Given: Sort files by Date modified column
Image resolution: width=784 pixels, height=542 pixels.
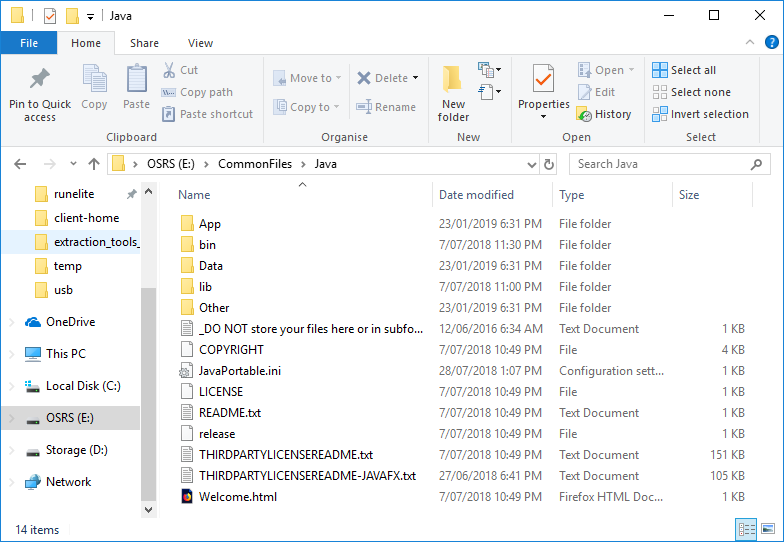Looking at the screenshot, I should (476, 195).
